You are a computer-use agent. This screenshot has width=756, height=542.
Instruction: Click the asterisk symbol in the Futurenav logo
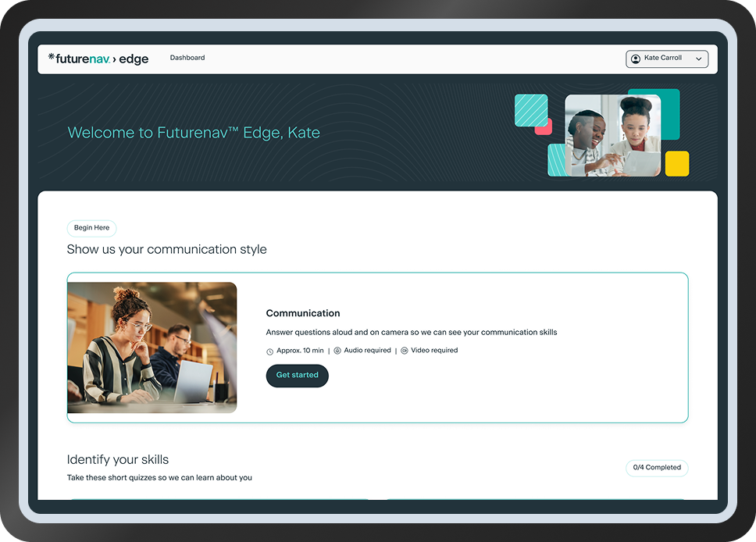pos(52,55)
